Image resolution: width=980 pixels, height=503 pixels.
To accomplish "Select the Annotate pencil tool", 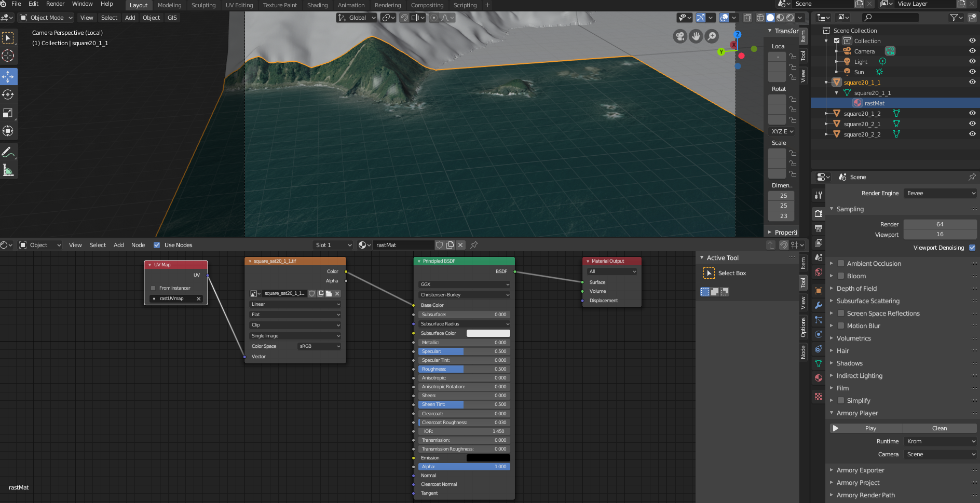I will click(8, 152).
